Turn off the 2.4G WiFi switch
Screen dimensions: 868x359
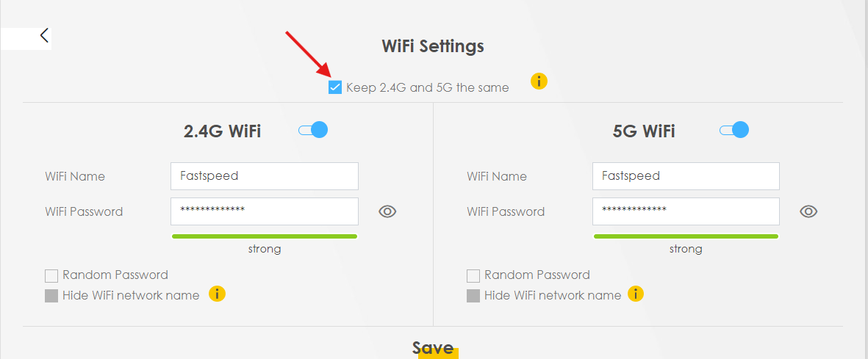pos(313,131)
